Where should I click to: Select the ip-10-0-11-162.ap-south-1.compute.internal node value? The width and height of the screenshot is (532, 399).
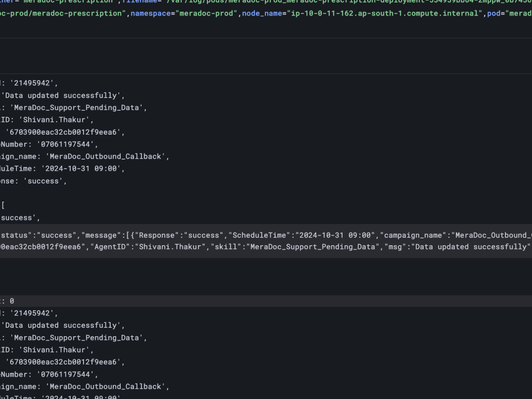(x=385, y=13)
